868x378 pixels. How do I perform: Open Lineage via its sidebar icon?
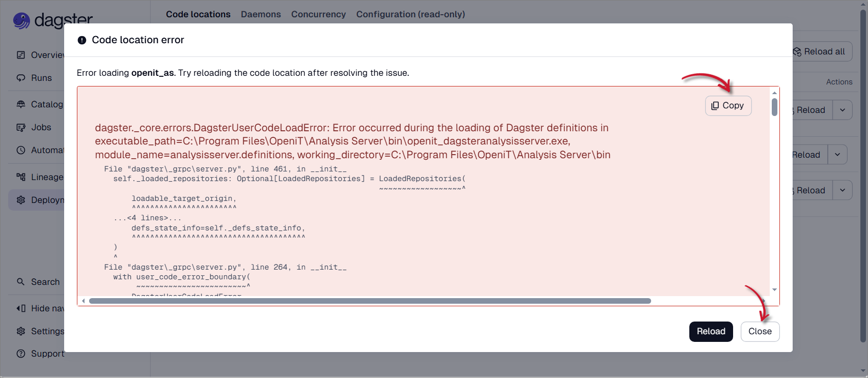21,177
